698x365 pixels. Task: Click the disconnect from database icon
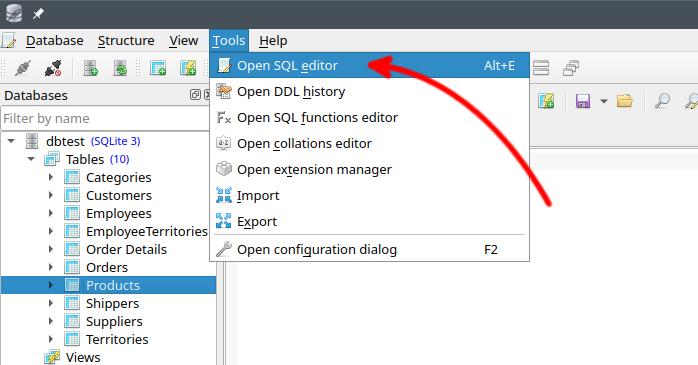tap(53, 68)
